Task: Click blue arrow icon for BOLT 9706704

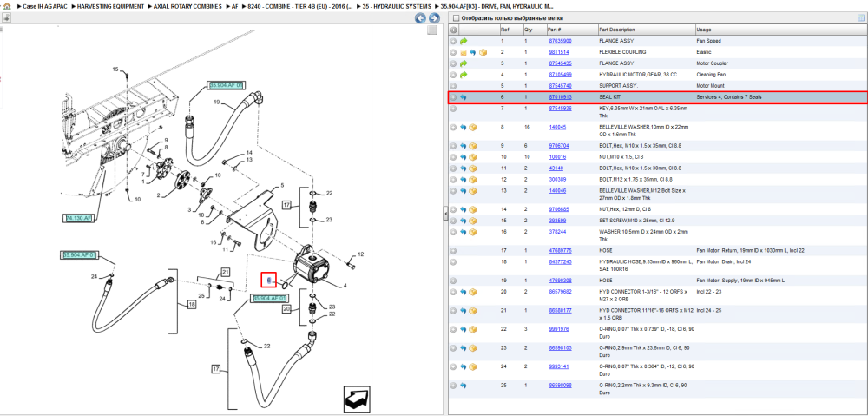Action: click(x=464, y=146)
